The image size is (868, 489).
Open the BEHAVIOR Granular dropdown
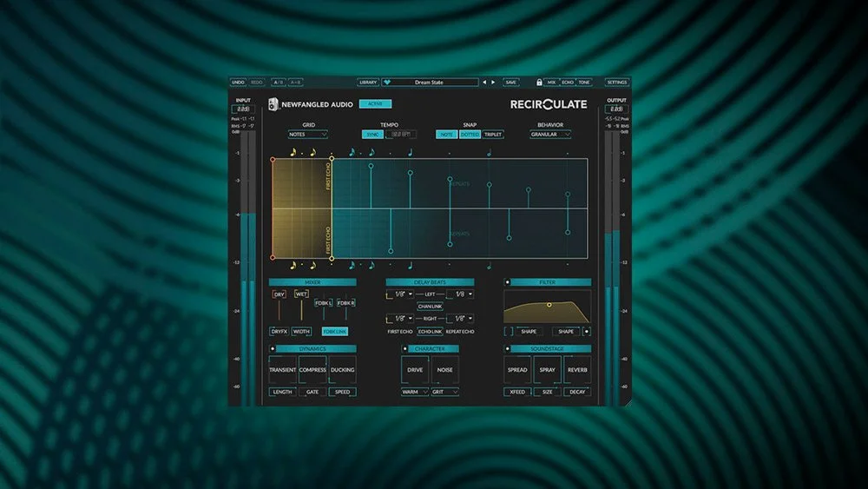[550, 135]
